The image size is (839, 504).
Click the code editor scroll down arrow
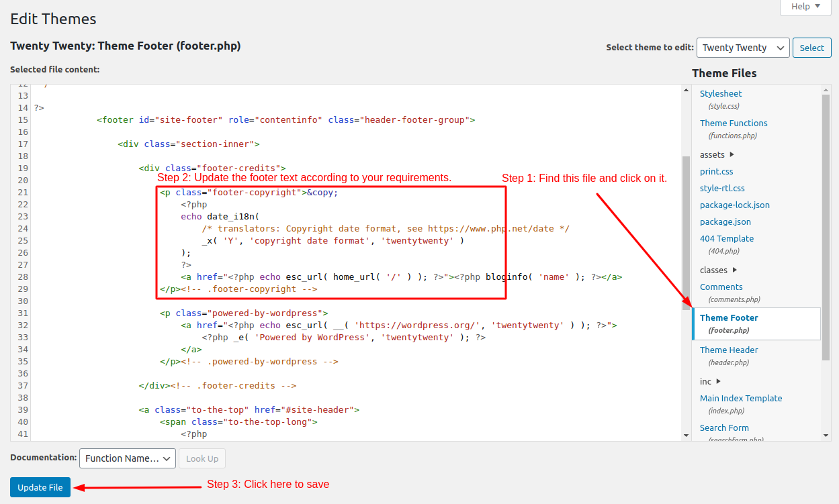686,436
